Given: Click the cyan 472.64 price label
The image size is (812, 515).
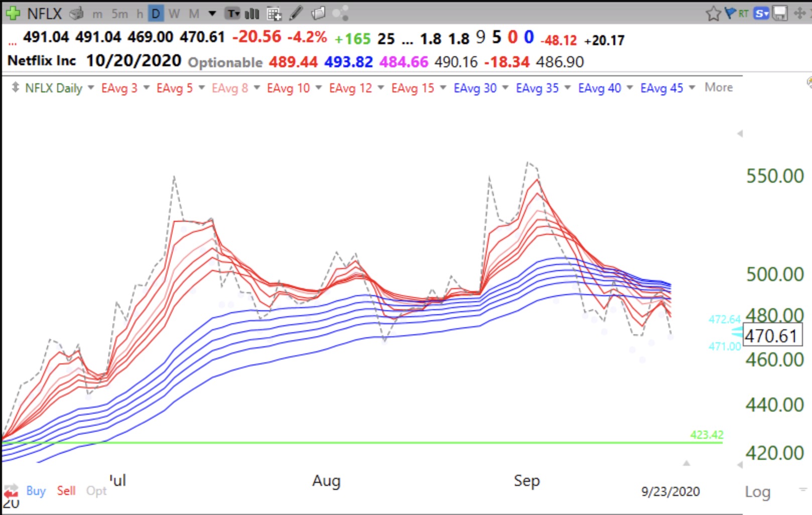Looking at the screenshot, I should (x=725, y=319).
